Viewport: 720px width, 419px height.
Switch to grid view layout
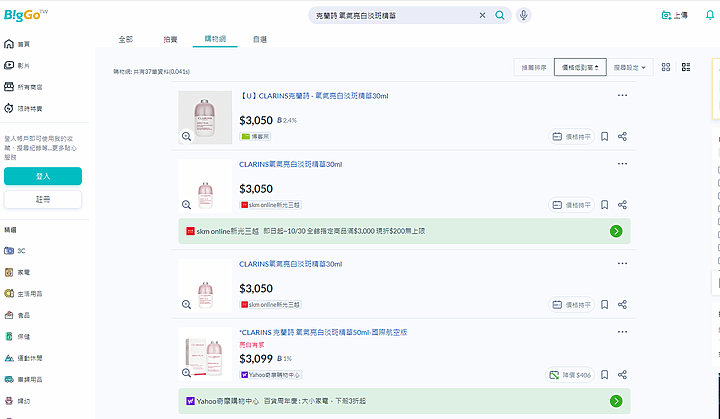tap(666, 67)
